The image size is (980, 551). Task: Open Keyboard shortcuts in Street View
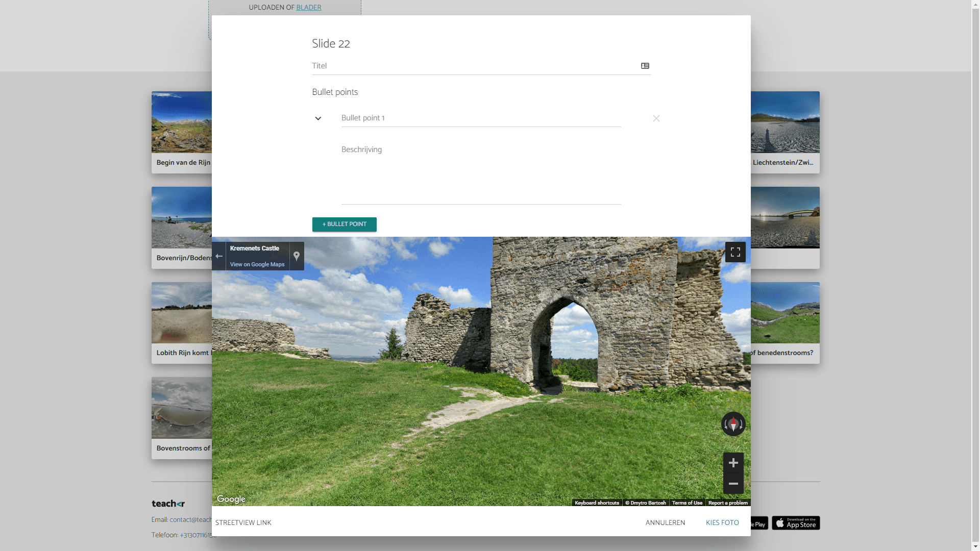[x=597, y=503]
